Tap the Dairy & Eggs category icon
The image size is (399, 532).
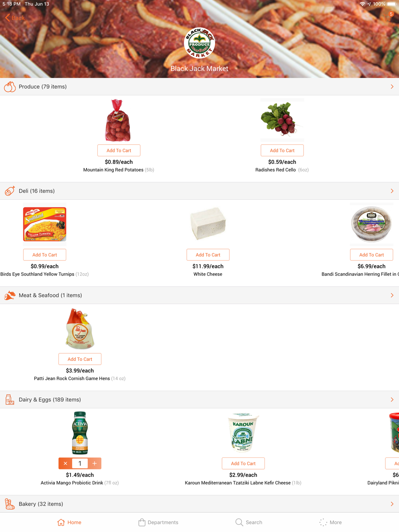click(10, 400)
